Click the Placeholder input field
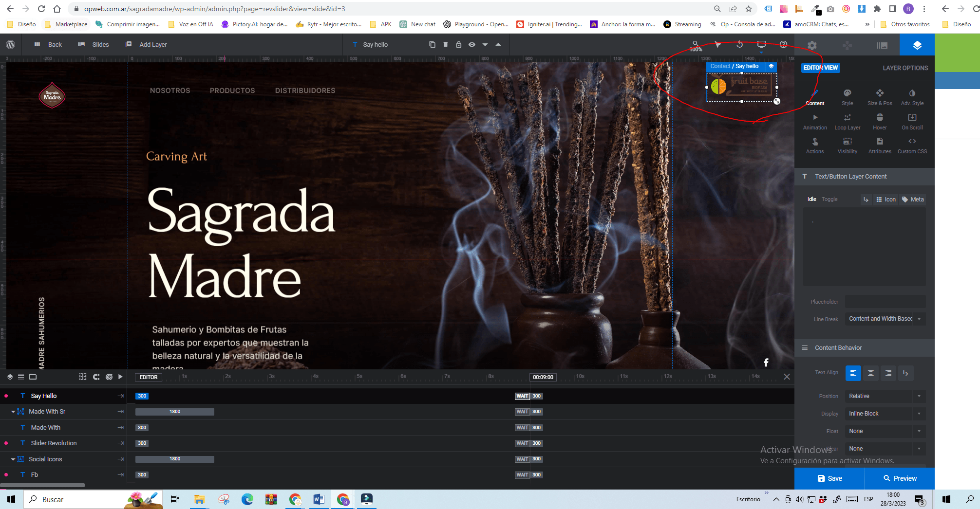This screenshot has height=509, width=980. click(x=885, y=302)
